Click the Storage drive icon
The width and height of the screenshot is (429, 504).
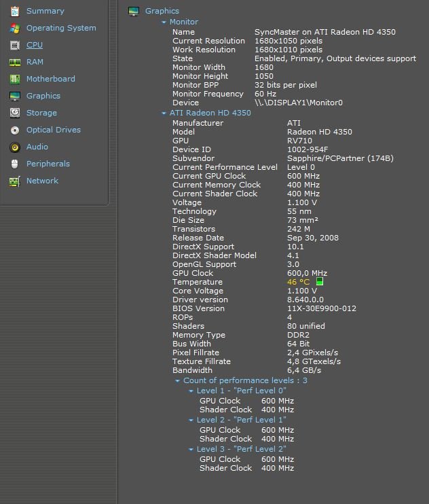pos(14,113)
